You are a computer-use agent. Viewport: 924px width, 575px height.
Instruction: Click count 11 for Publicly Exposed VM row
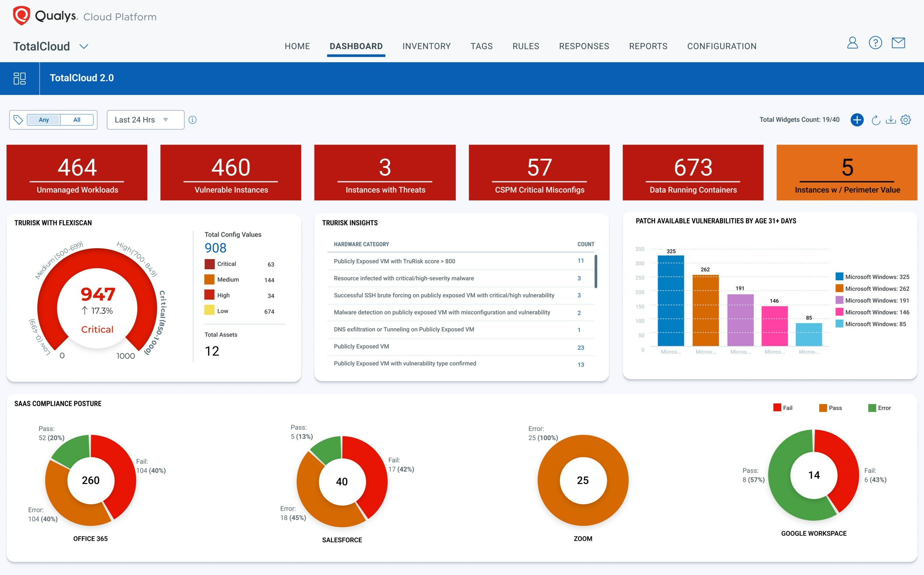pyautogui.click(x=580, y=260)
